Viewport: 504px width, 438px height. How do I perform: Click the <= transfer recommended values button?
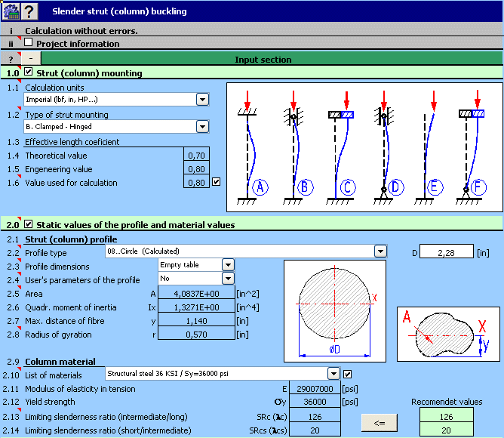[x=380, y=423]
